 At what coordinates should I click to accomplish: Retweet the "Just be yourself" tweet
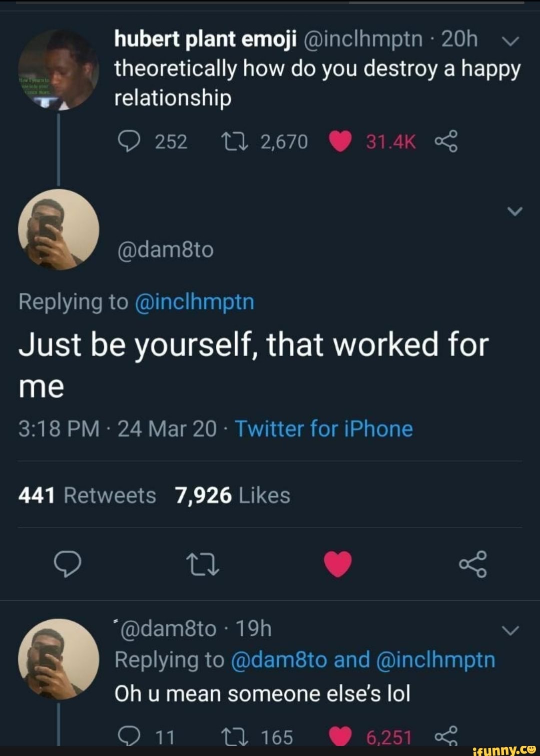(x=202, y=564)
